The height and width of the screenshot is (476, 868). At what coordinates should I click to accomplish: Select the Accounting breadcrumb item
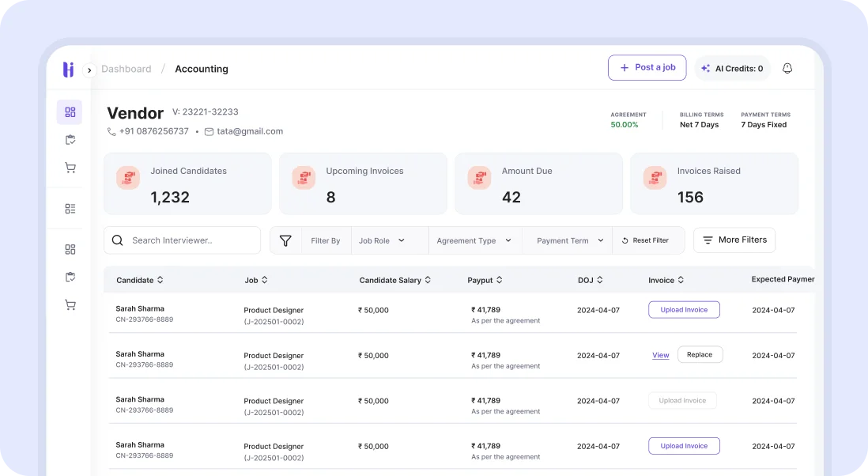201,69
